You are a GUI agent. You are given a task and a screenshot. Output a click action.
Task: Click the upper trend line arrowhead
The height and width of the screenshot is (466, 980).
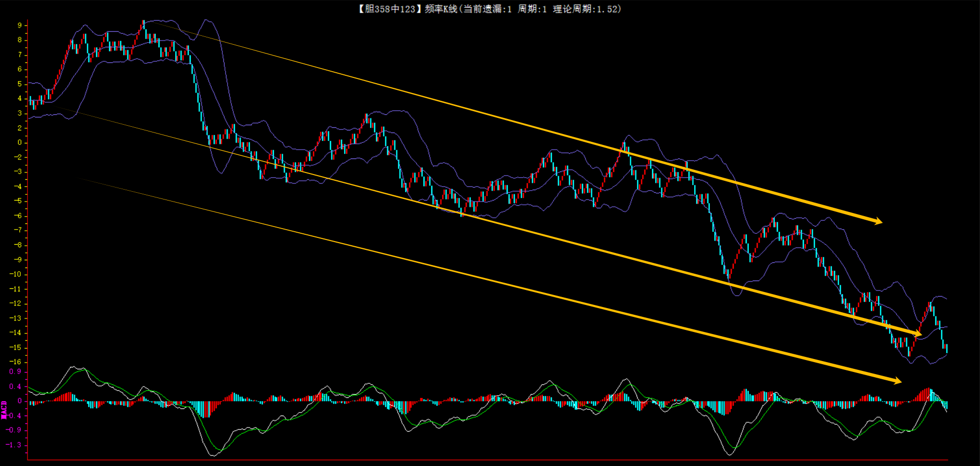point(878,222)
